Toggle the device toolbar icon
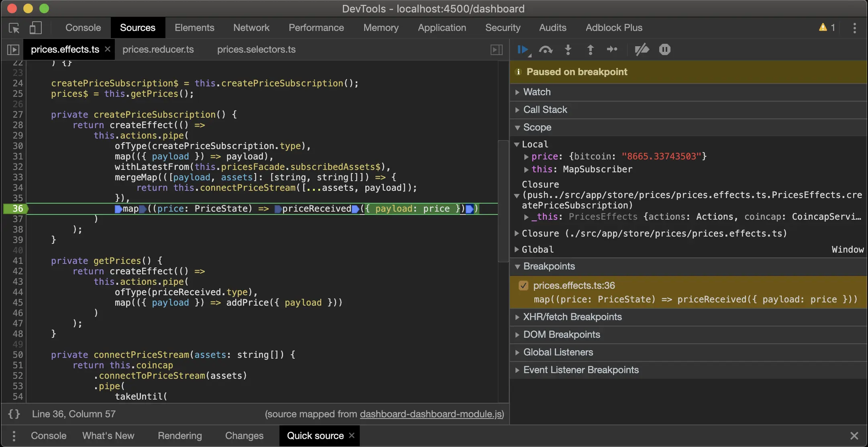This screenshot has height=447, width=868. click(35, 28)
